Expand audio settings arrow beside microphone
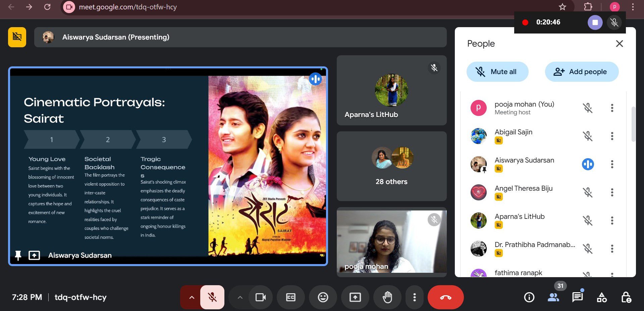Image resolution: width=644 pixels, height=311 pixels. click(x=192, y=297)
